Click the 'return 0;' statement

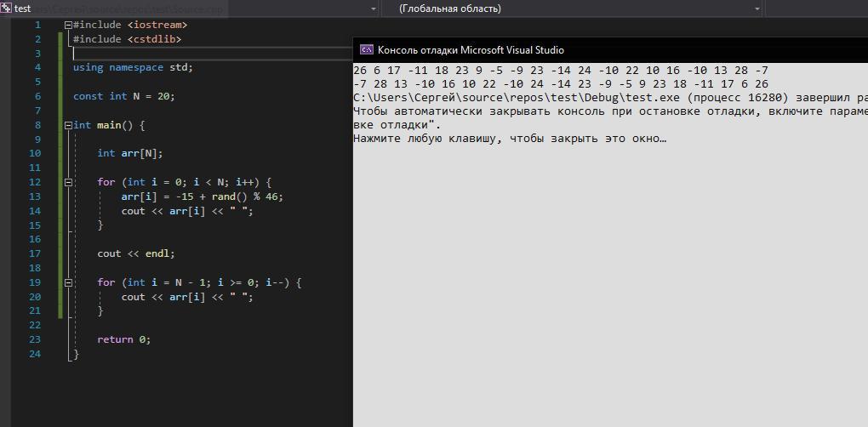[124, 339]
